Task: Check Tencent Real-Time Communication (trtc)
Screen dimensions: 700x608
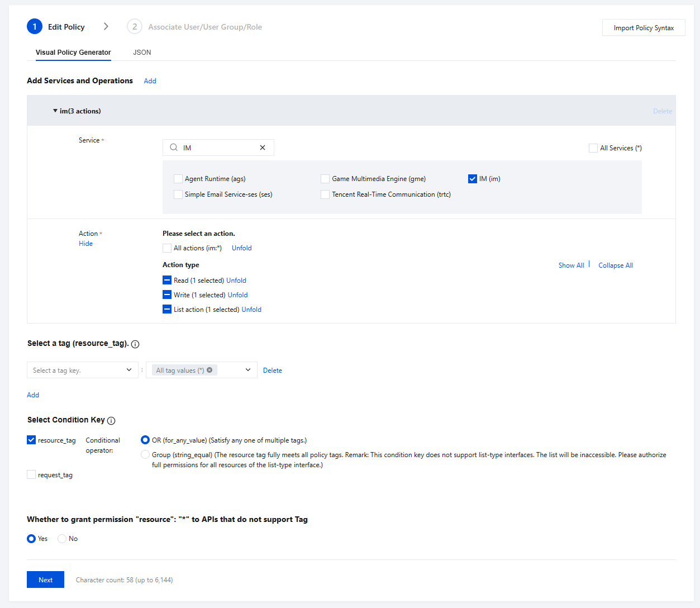Action: coord(325,194)
